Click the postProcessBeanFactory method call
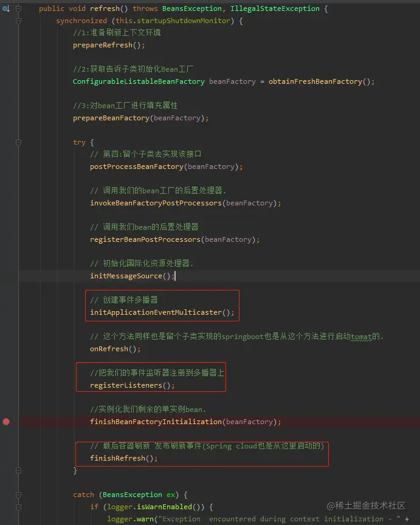The image size is (420, 525). 137,166
